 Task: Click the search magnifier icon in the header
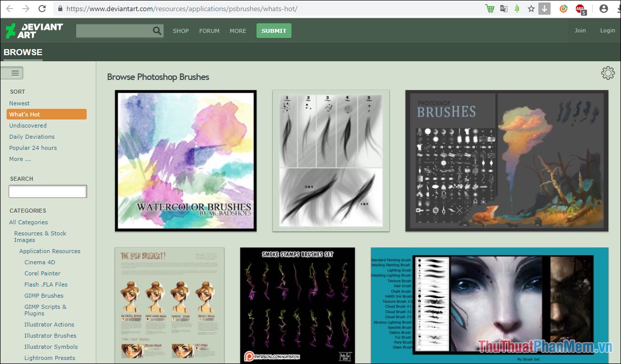(157, 30)
